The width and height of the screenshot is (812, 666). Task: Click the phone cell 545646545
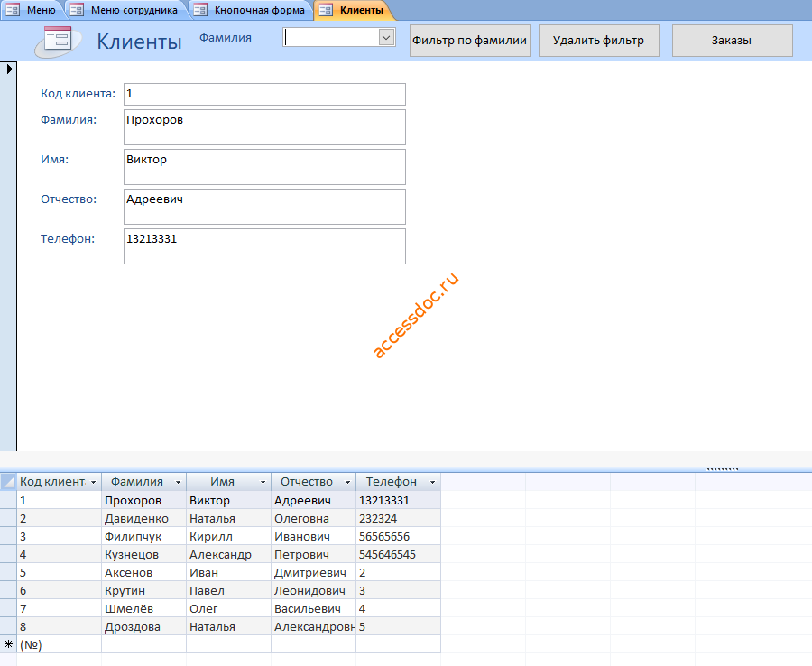[398, 555]
